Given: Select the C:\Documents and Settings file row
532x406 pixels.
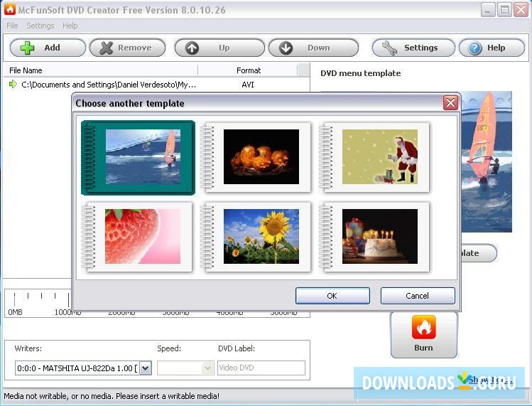Looking at the screenshot, I should (x=156, y=85).
